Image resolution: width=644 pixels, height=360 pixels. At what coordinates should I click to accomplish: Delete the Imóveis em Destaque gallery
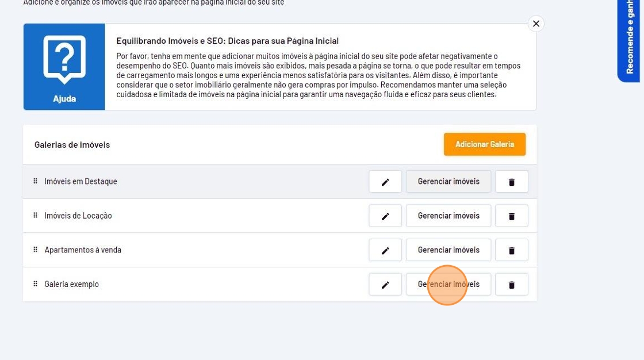click(x=511, y=182)
